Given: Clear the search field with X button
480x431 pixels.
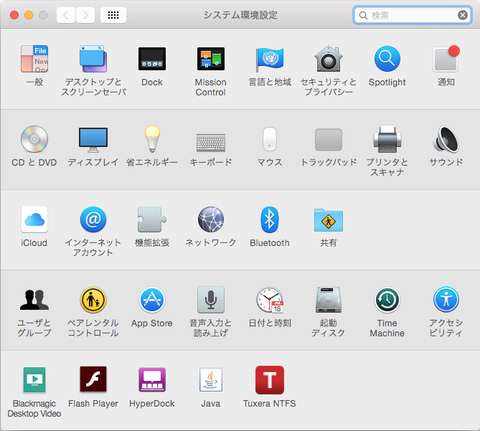Looking at the screenshot, I should coord(462,15).
